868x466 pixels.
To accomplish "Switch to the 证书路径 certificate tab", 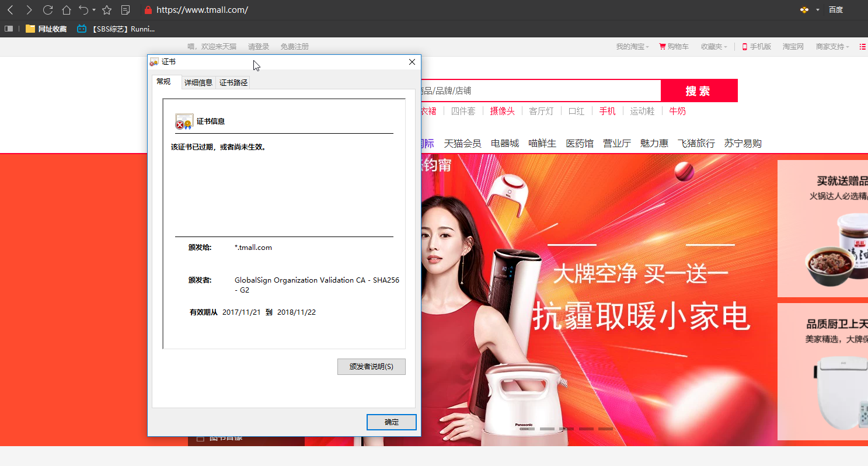I will coord(233,83).
